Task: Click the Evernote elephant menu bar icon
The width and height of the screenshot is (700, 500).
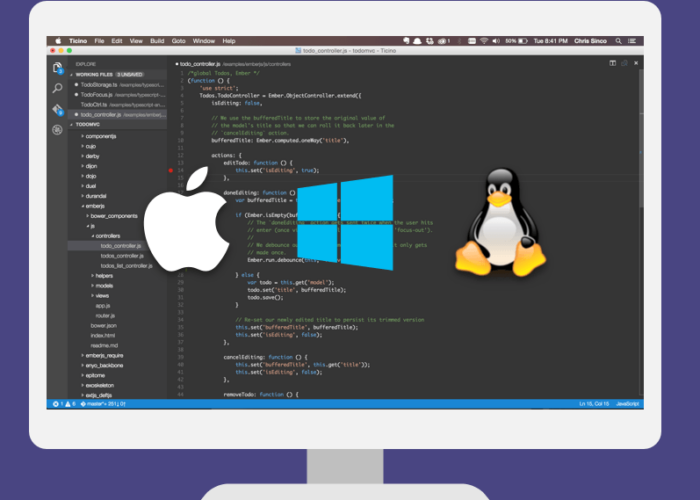Action: 406,41
